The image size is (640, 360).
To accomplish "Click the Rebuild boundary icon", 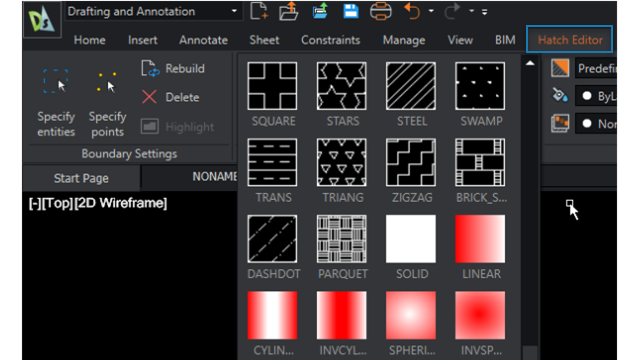I will click(x=150, y=69).
